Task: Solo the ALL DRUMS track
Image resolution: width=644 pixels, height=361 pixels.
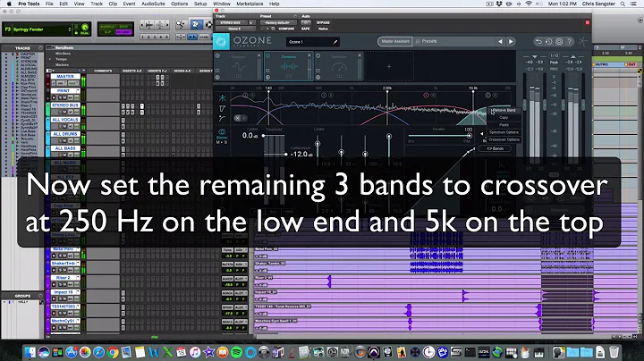Action: 60,140
